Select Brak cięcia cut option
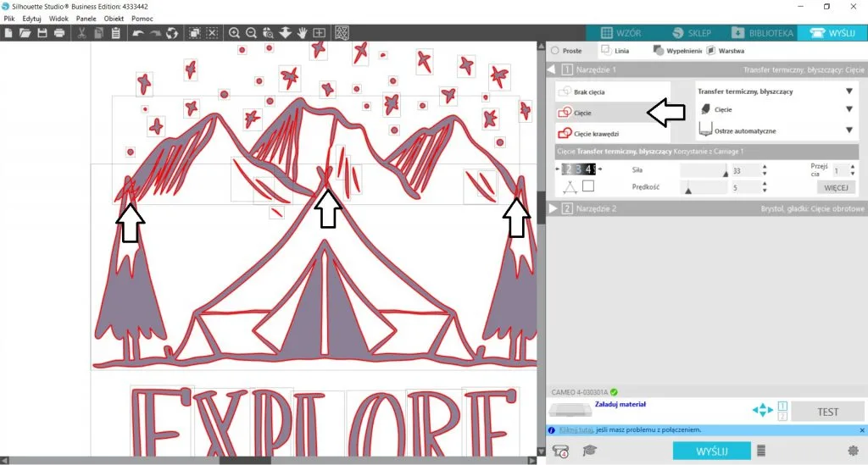This screenshot has width=868, height=465. tap(613, 91)
